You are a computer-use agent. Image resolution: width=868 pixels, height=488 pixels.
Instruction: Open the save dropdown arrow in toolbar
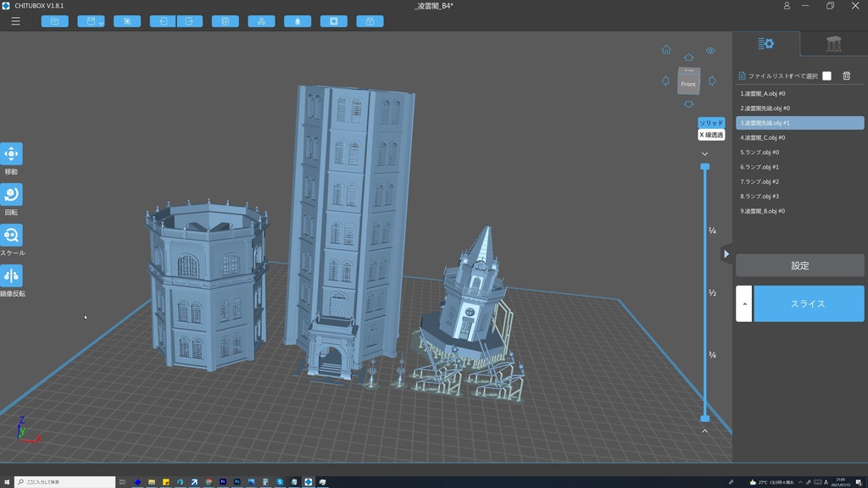pos(101,22)
